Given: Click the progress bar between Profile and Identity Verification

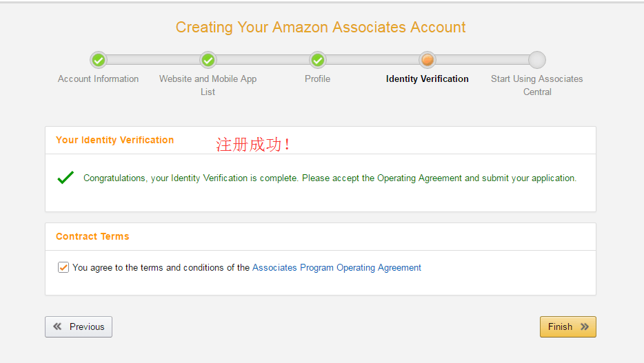Looking at the screenshot, I should coord(372,60).
